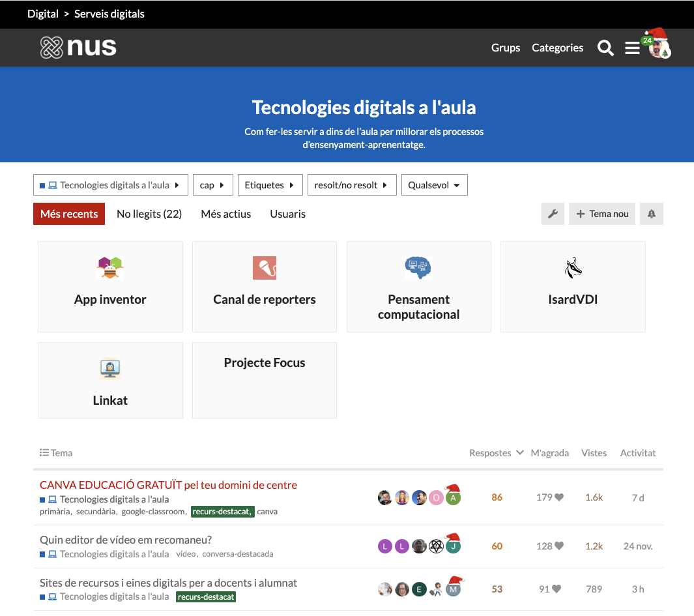Select the Més actius tab

click(x=225, y=214)
